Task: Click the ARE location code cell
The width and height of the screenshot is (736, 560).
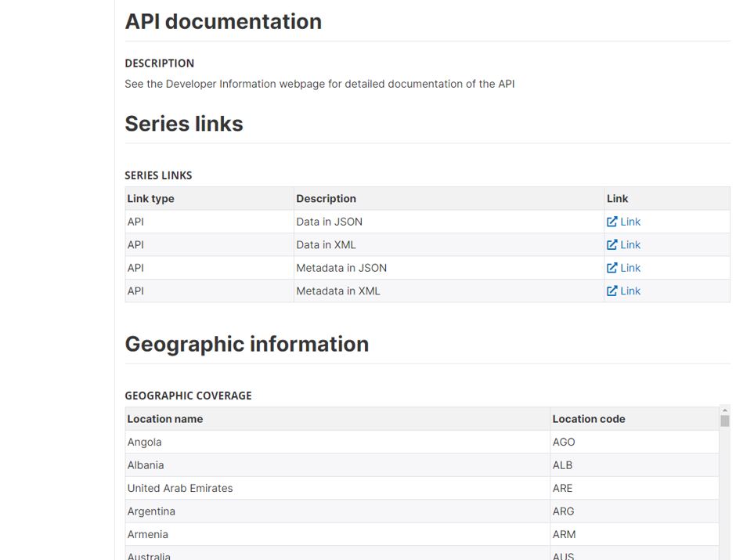Action: tap(562, 488)
